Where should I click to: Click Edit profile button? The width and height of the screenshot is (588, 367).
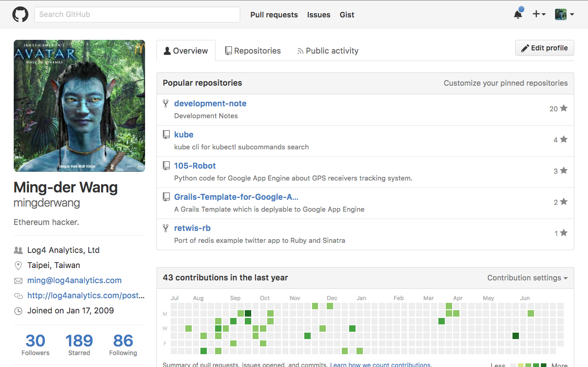point(545,48)
